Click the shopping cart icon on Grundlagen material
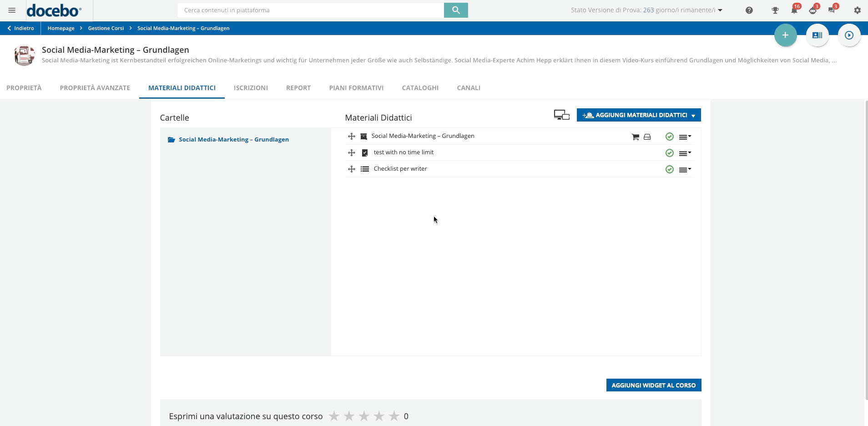 coord(635,136)
